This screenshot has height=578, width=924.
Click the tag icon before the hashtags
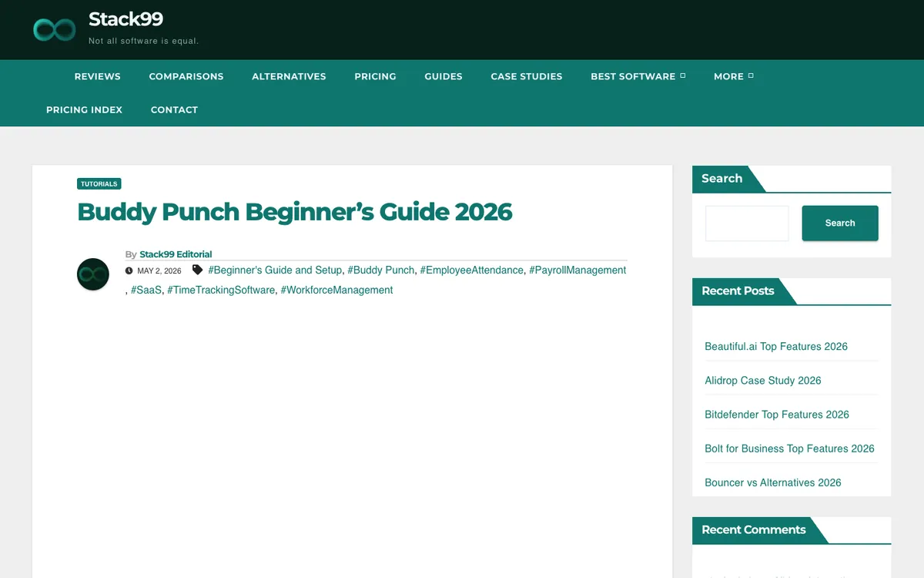pos(197,270)
